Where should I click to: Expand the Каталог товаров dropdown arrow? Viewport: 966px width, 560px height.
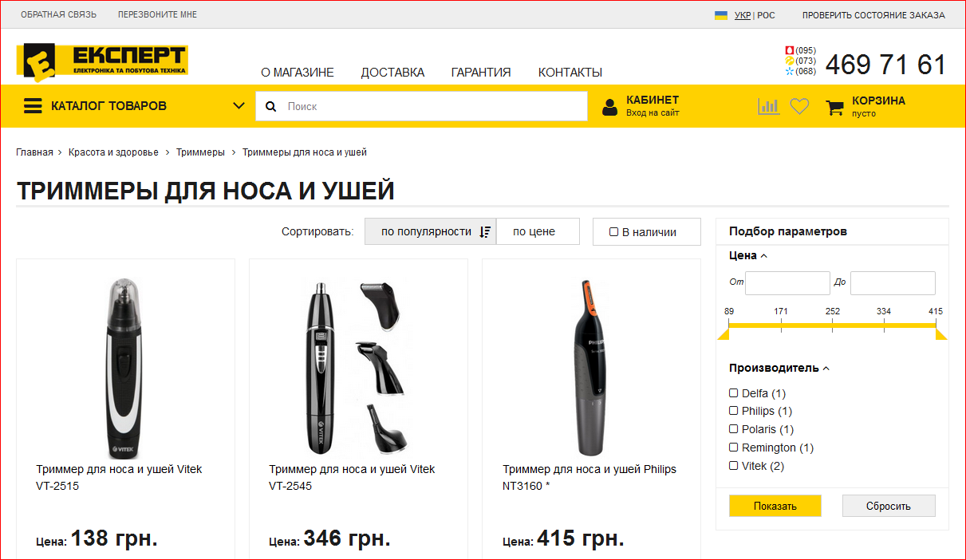239,106
